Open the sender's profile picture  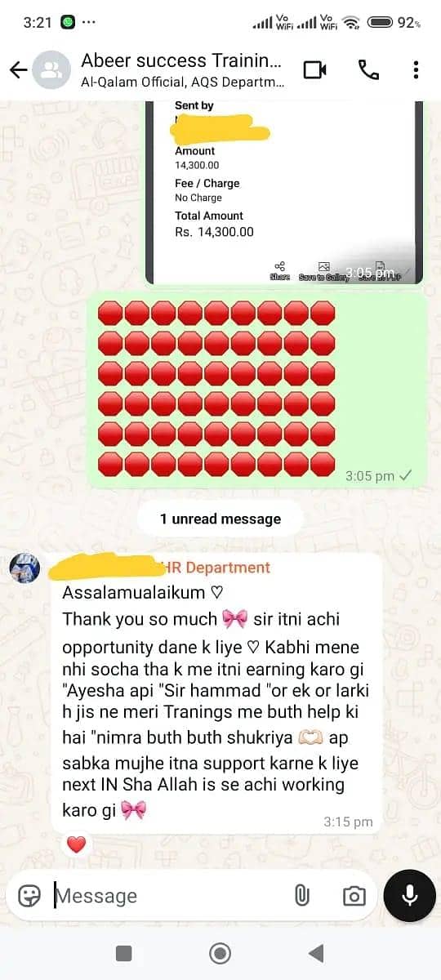(x=25, y=568)
